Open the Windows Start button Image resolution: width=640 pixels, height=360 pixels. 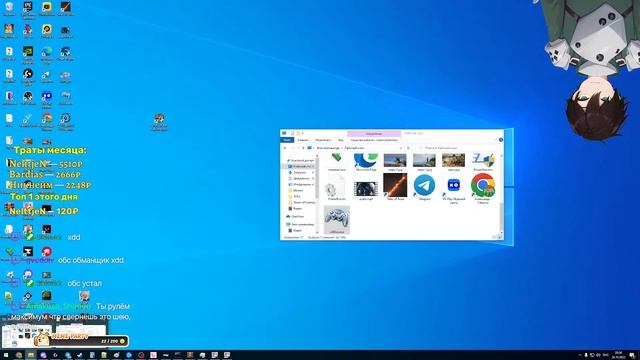click(x=6, y=355)
